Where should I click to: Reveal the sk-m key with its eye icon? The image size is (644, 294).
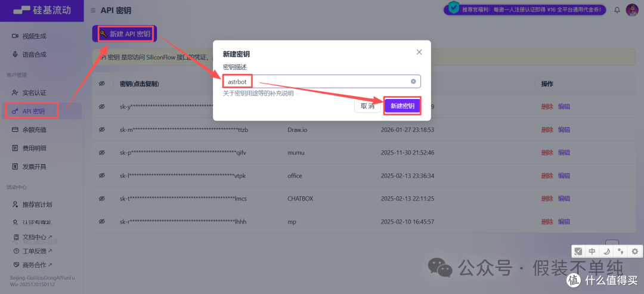click(x=102, y=130)
